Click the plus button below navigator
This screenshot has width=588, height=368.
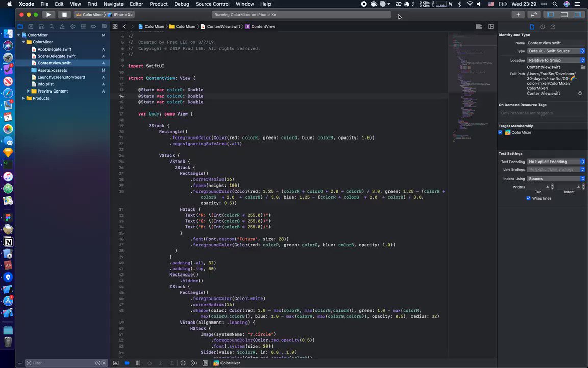[x=20, y=363]
